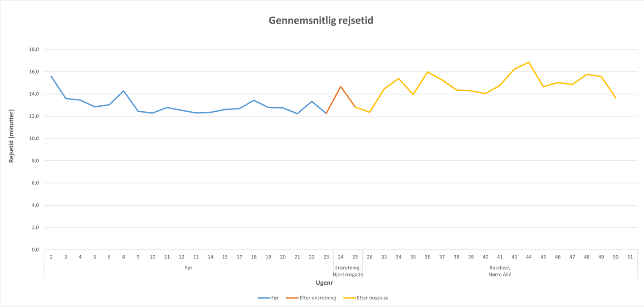Click the "Før" group label under the x-axis

[x=189, y=268]
